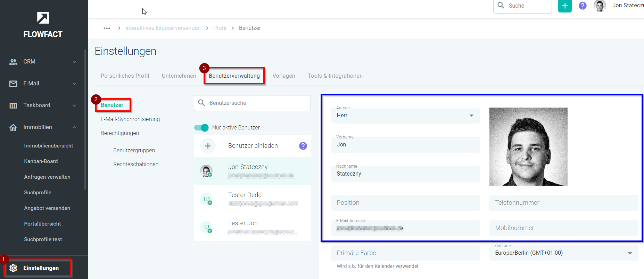The image size is (644, 279).
Task: Click Tester Jon's TJ avatar
Action: click(x=206, y=227)
